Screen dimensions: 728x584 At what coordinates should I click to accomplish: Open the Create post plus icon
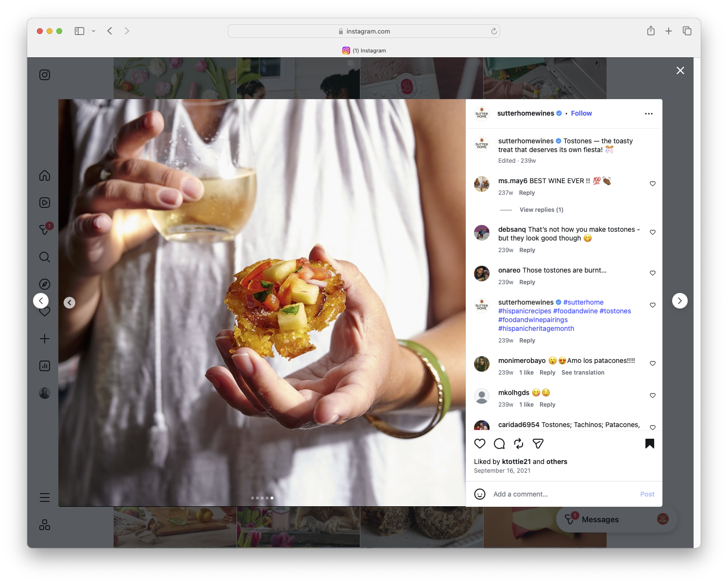44,339
